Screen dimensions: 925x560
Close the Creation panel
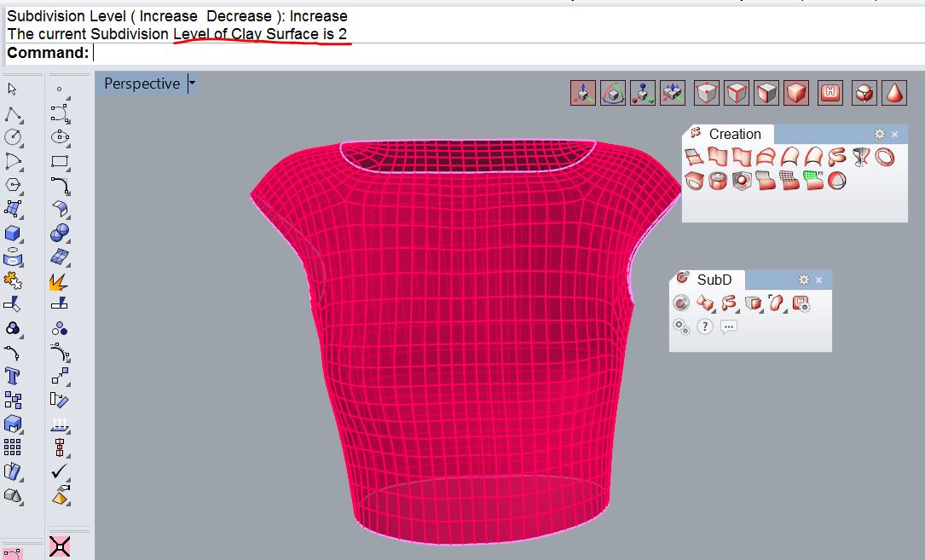pyautogui.click(x=895, y=135)
